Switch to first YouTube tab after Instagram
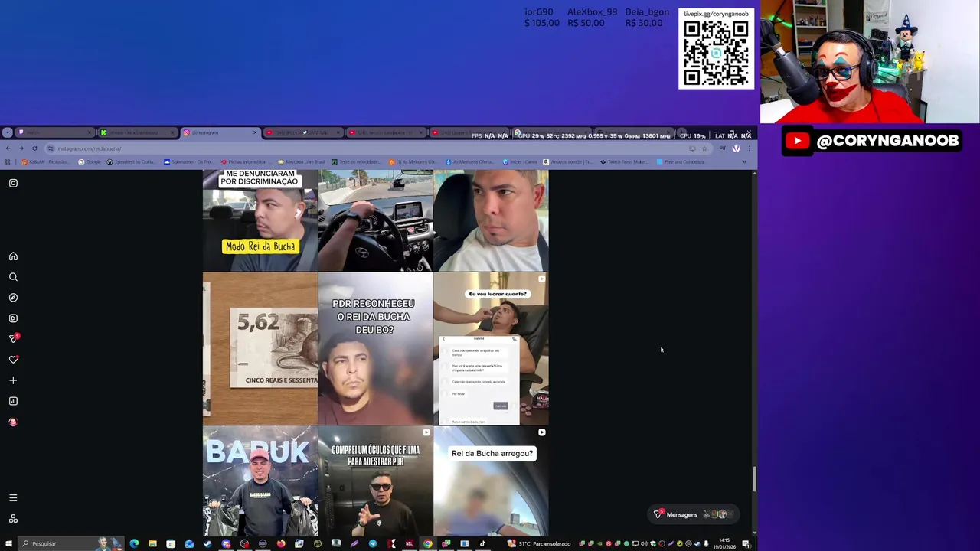Screen dimensions: 980x551 (x=302, y=132)
